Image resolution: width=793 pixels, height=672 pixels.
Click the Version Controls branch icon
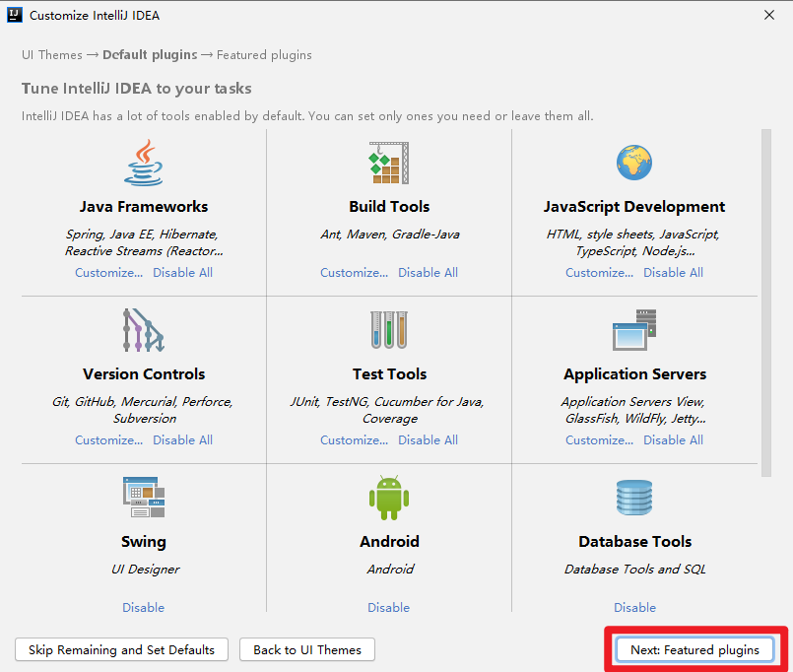pos(144,330)
